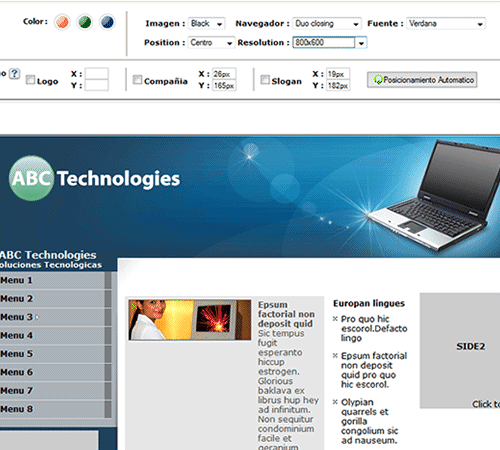Open the Imagen dropdown
The height and width of the screenshot is (450, 500).
point(206,24)
